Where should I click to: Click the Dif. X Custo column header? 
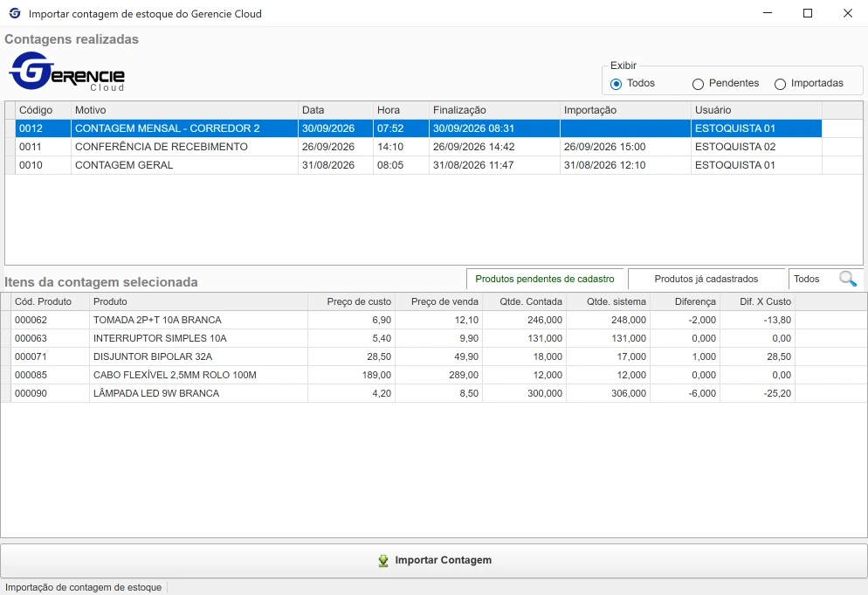pyautogui.click(x=757, y=301)
